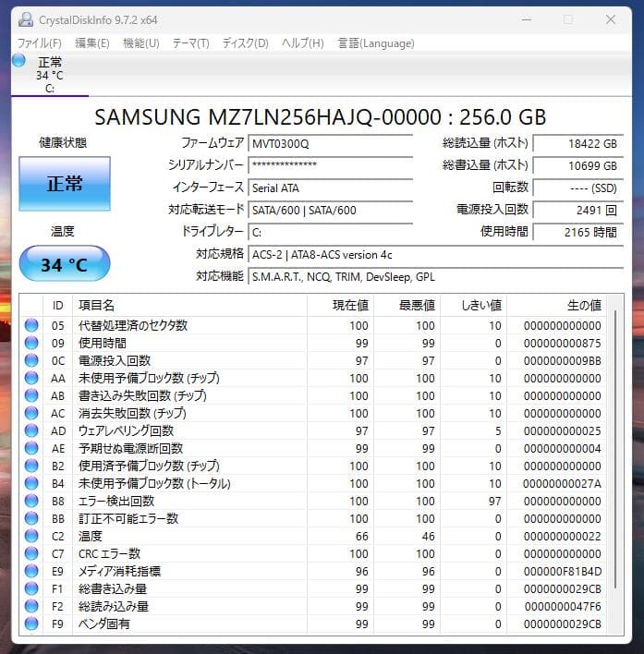This screenshot has height=654, width=644.
Task: Open the ディスク(D) menu
Action: click(x=245, y=43)
